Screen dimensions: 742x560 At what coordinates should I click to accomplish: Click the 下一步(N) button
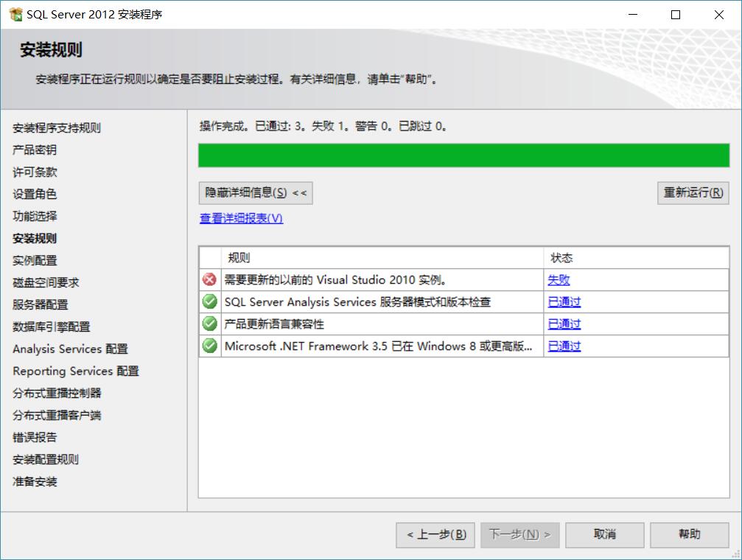tap(520, 535)
